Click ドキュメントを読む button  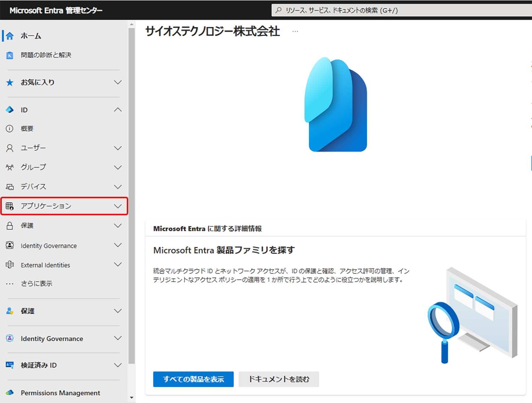(279, 379)
